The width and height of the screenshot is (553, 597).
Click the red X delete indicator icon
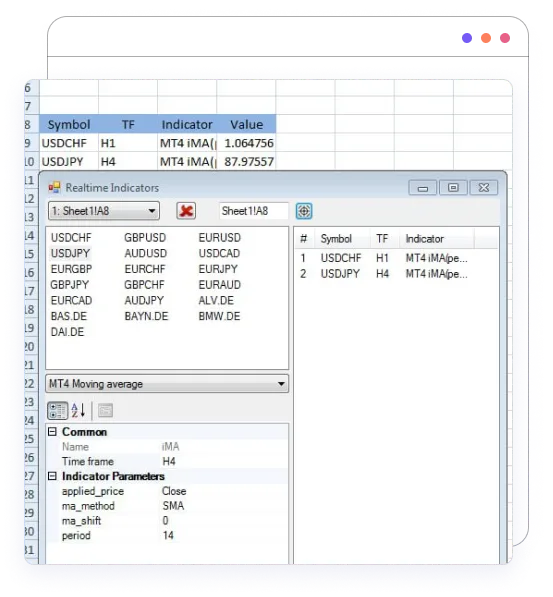[186, 211]
